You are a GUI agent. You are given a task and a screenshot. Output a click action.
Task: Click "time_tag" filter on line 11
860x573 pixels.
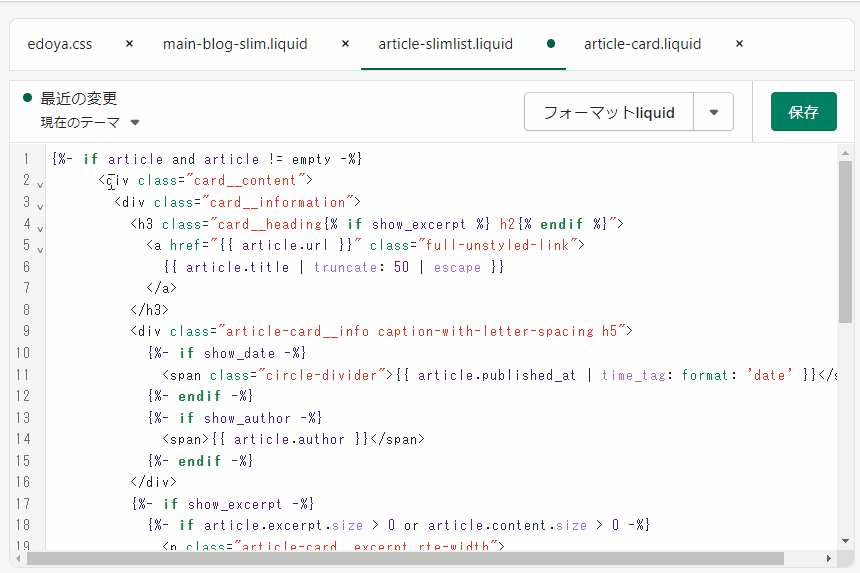pos(634,375)
